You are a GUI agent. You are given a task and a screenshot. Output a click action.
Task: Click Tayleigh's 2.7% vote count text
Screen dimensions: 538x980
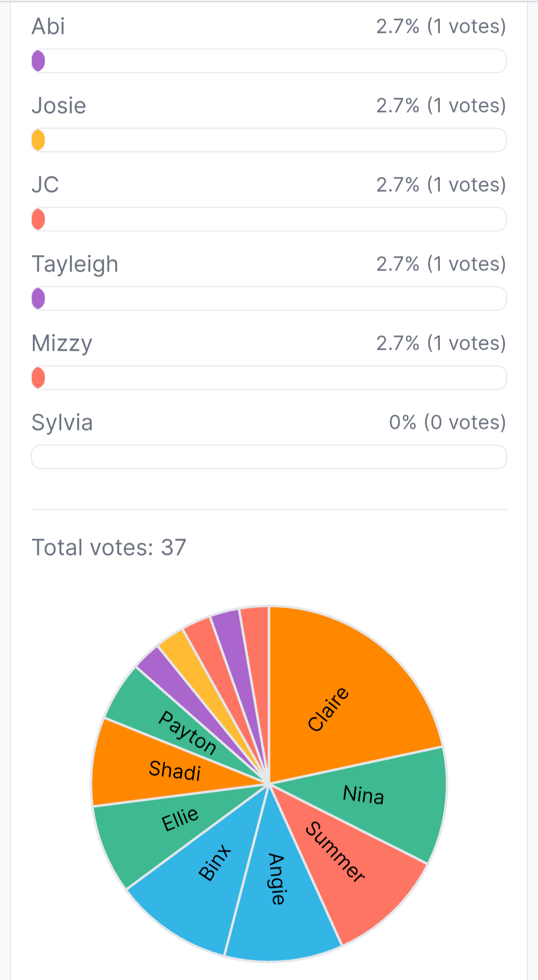click(441, 264)
